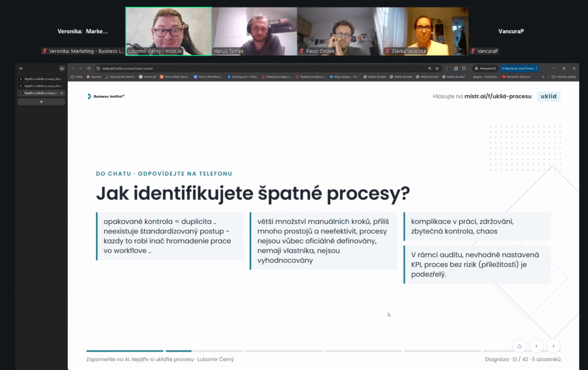Click the uklid code badge
Image resolution: width=588 pixels, height=370 pixels.
(x=548, y=97)
